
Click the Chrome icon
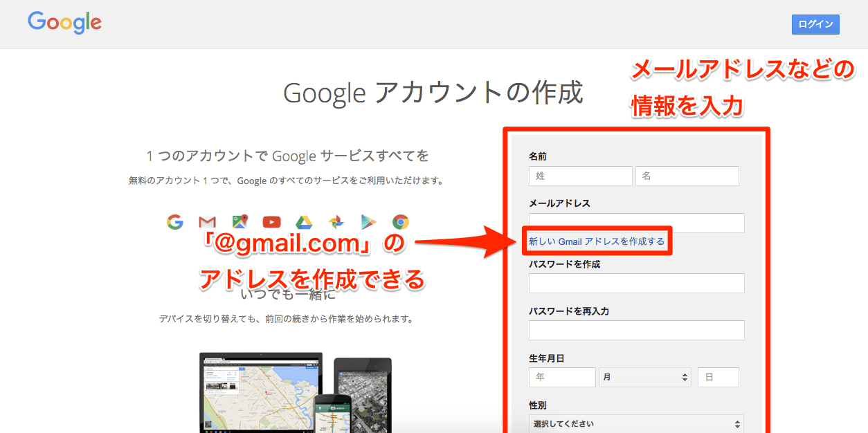pos(400,222)
